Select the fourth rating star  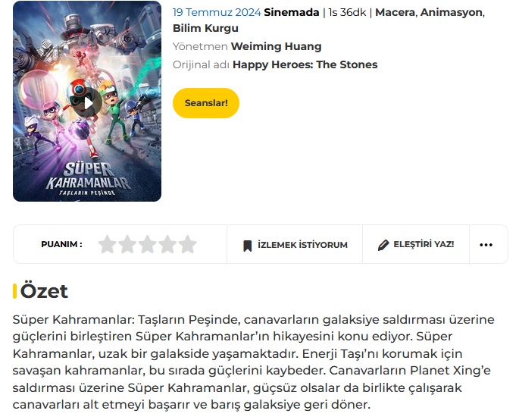tap(167, 244)
